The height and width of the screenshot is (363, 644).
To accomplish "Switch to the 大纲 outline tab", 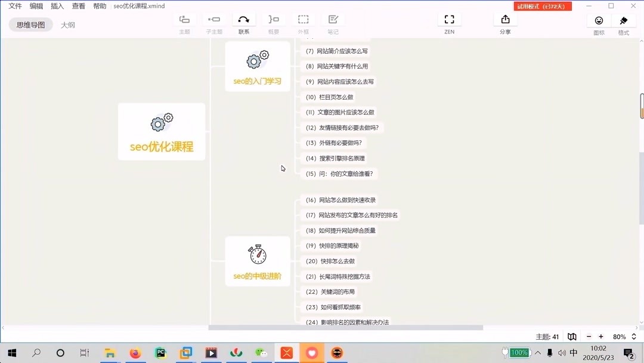I will 67,24.
